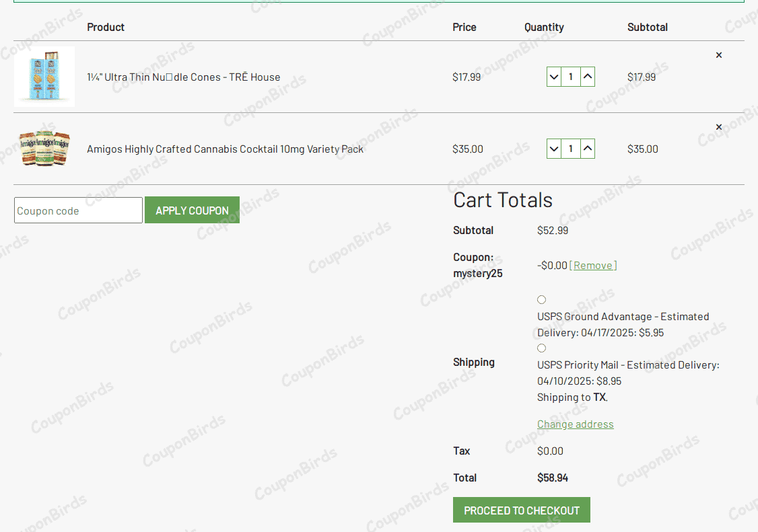Click the coupon discount -$0.00
Image resolution: width=758 pixels, height=532 pixels.
tap(552, 265)
